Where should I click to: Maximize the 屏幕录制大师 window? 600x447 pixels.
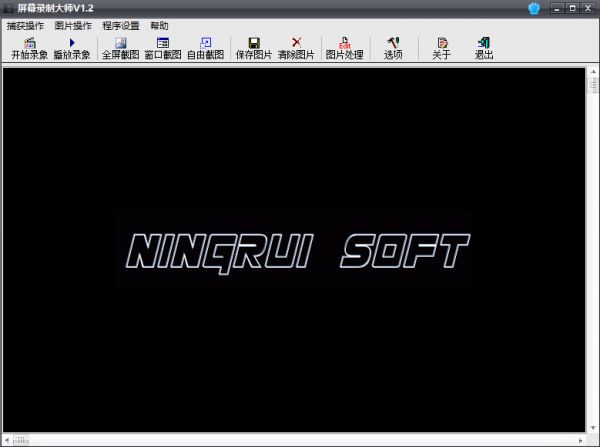tap(572, 8)
